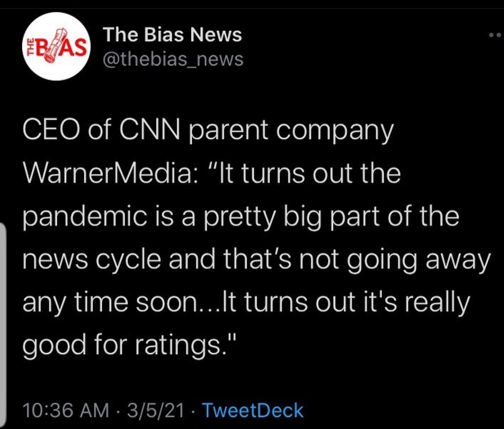Click "CEO of CNN parent company" line
Image resolution: width=504 pixels, height=429 pixels.
(x=208, y=130)
